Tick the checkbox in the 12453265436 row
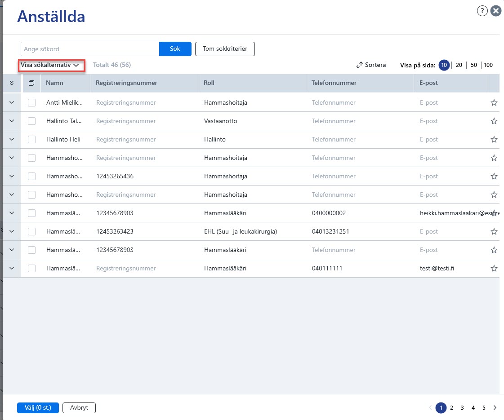Viewport: 504px width, 420px height. coord(31,176)
